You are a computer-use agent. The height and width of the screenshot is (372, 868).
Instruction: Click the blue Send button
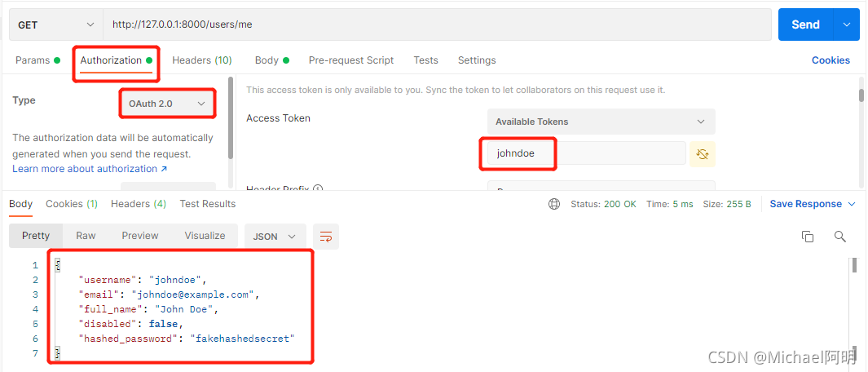(805, 24)
